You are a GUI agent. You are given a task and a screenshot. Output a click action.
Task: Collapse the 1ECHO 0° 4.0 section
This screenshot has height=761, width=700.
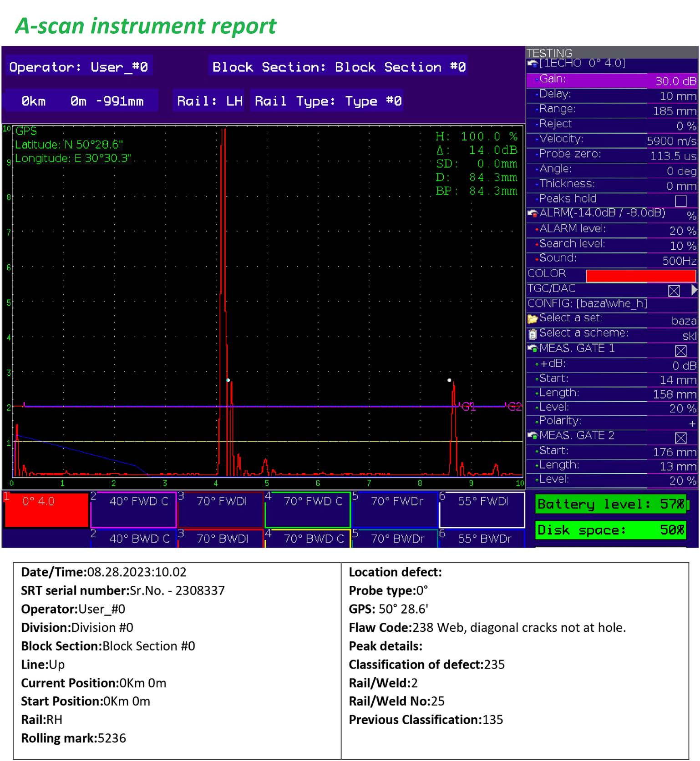(533, 64)
